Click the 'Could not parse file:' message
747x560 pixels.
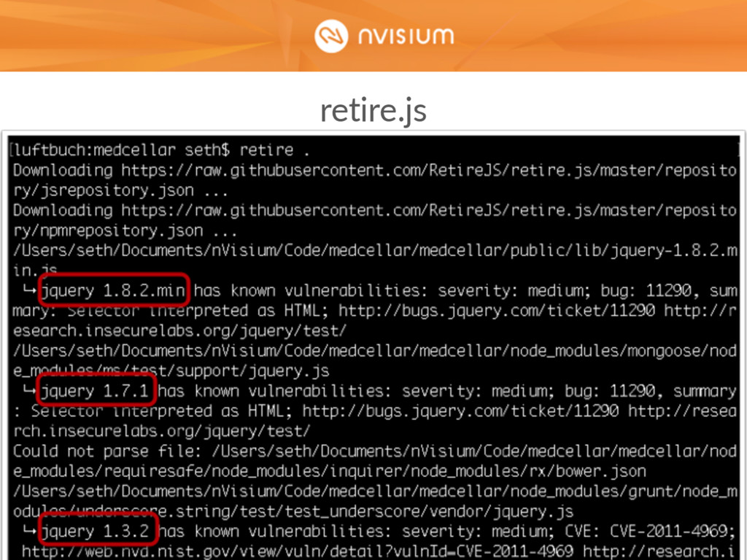(x=107, y=451)
